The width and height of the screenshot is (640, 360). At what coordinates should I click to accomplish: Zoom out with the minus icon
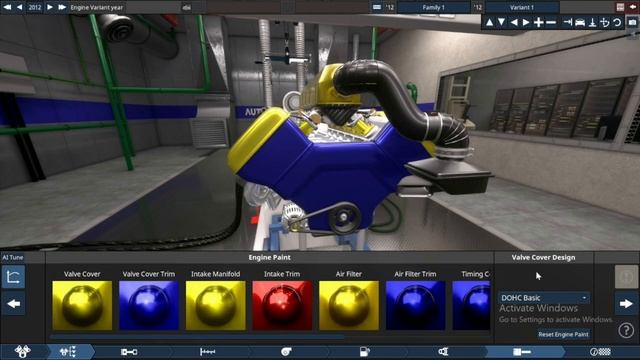click(x=551, y=22)
